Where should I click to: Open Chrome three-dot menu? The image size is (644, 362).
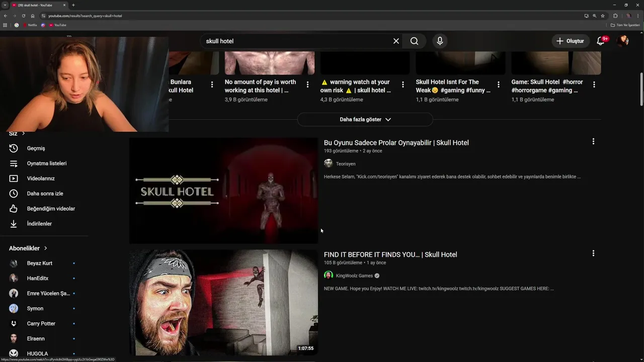click(638, 16)
